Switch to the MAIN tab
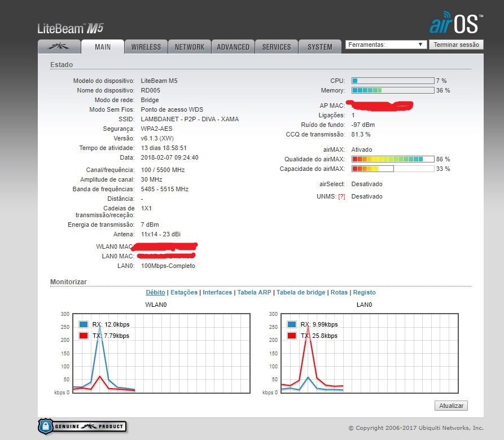This screenshot has height=440, width=504. [x=103, y=47]
